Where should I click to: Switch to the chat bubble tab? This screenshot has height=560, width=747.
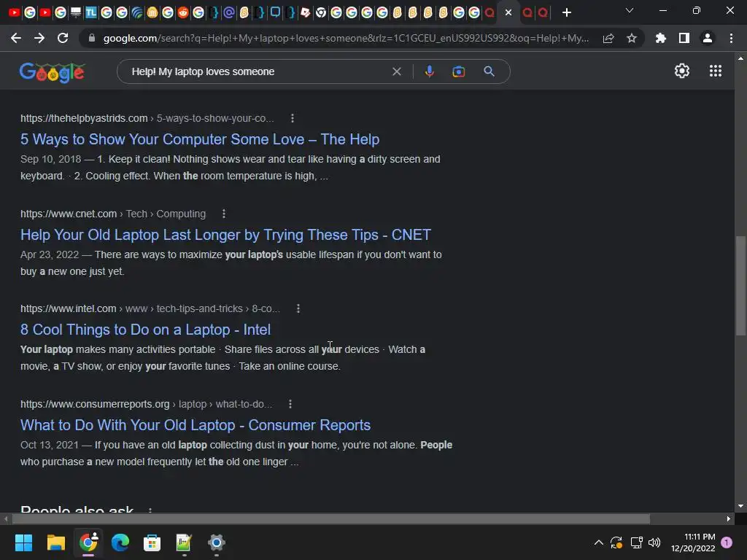pos(275,13)
